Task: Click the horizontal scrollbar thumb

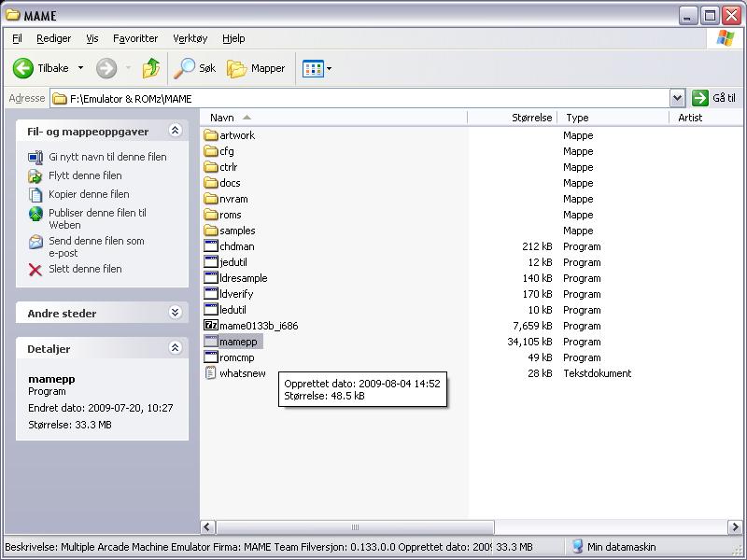Action: point(355,526)
